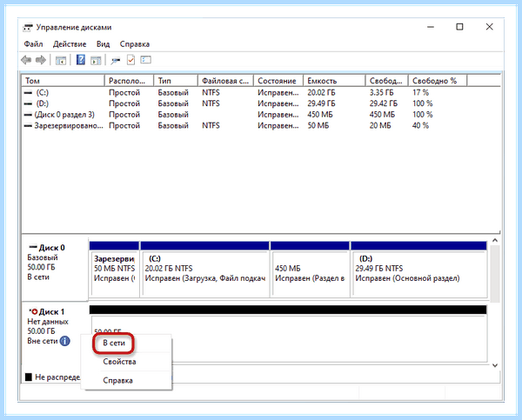Click the show/hide console tree icon
The height and width of the screenshot is (420, 522).
coord(61,60)
